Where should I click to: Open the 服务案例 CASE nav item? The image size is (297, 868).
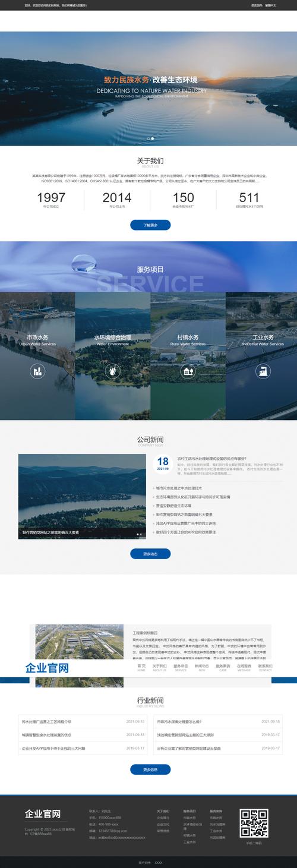(x=223, y=668)
